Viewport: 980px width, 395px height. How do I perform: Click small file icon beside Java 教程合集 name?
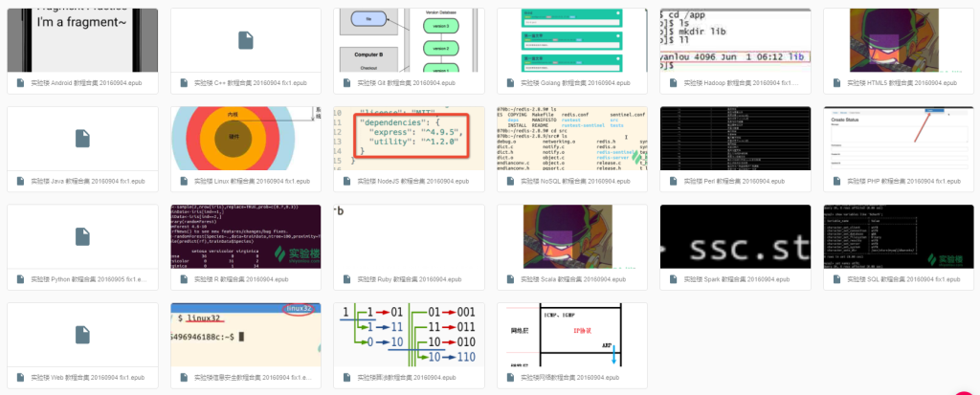[x=21, y=181]
